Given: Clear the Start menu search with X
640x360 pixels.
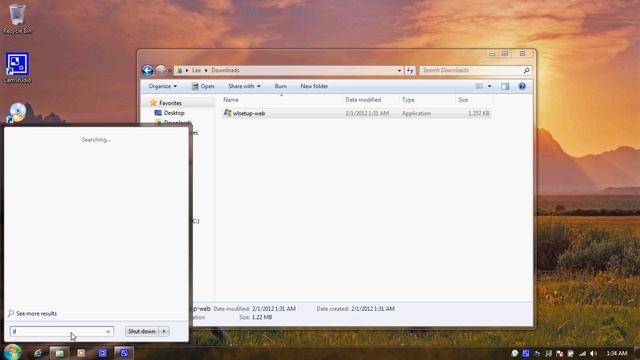Looking at the screenshot, I should (x=108, y=331).
